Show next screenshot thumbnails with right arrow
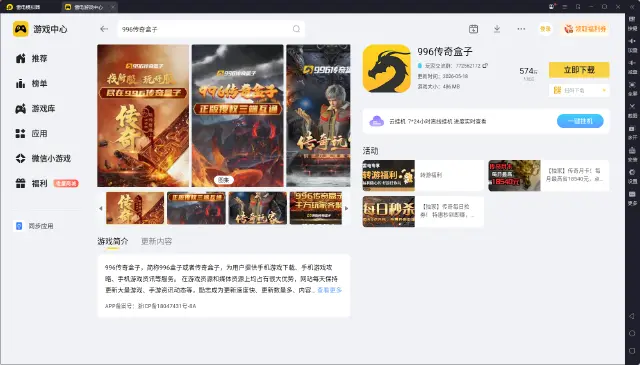The image size is (640, 365). [x=347, y=208]
